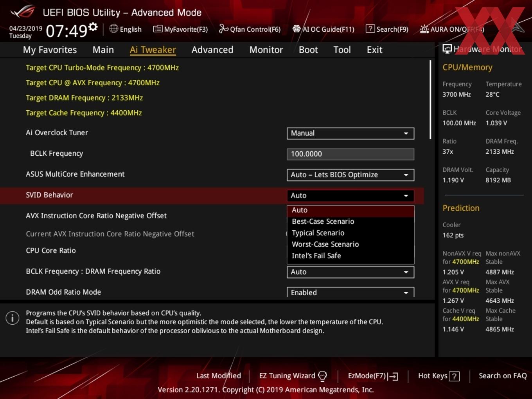532x399 pixels.
Task: Choose Best-Case Scenario option
Action: pos(350,221)
